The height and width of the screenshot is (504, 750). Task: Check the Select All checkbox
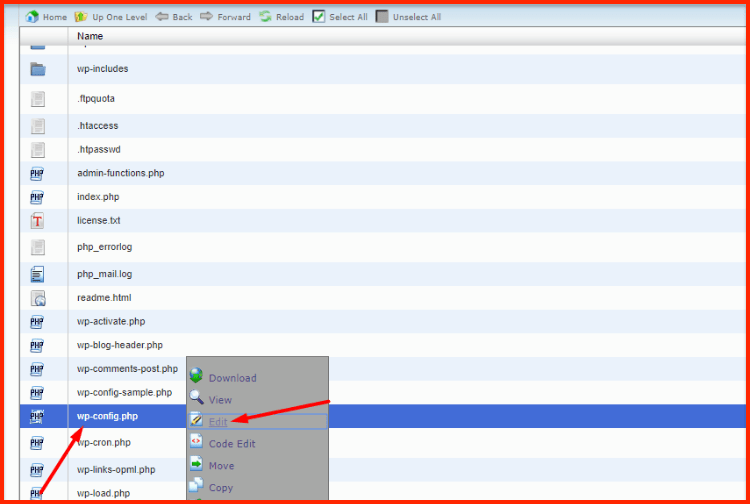(x=319, y=17)
